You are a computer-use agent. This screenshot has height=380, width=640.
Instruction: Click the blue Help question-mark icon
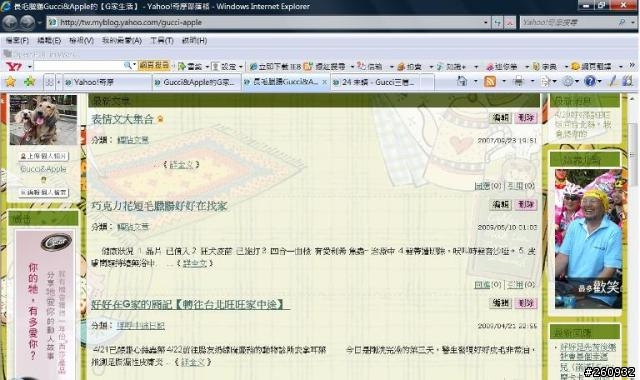(589, 81)
